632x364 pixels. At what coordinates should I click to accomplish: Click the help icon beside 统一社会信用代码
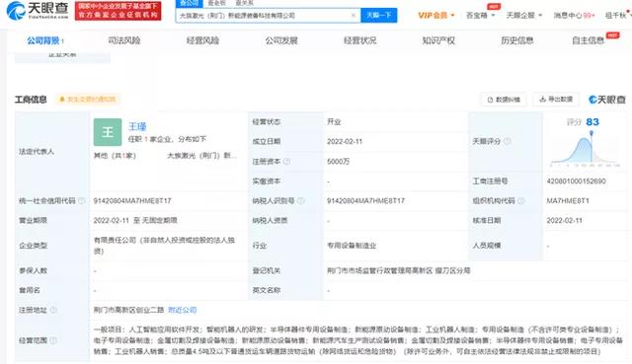pyautogui.click(x=81, y=200)
